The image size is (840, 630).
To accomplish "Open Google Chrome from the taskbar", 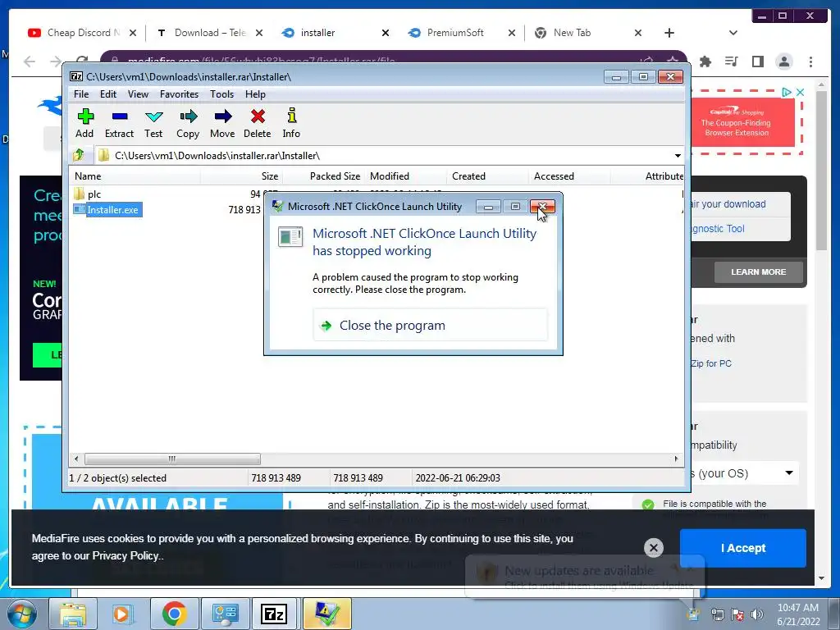I will click(174, 614).
